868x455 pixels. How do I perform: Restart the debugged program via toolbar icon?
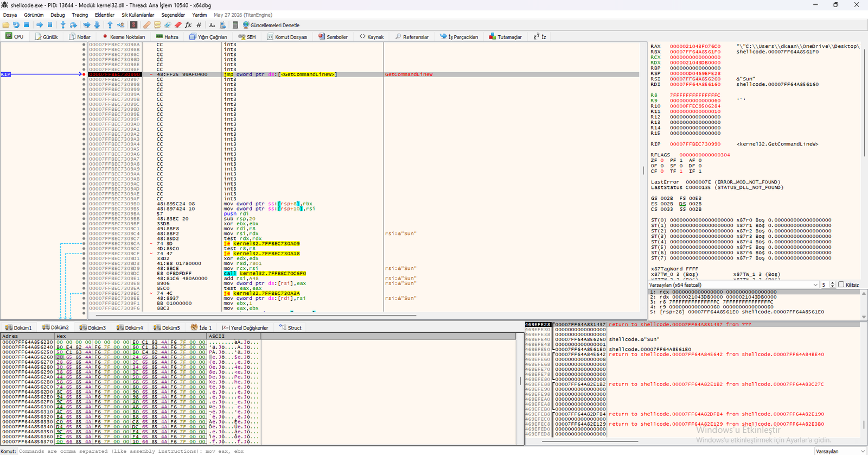(x=16, y=25)
